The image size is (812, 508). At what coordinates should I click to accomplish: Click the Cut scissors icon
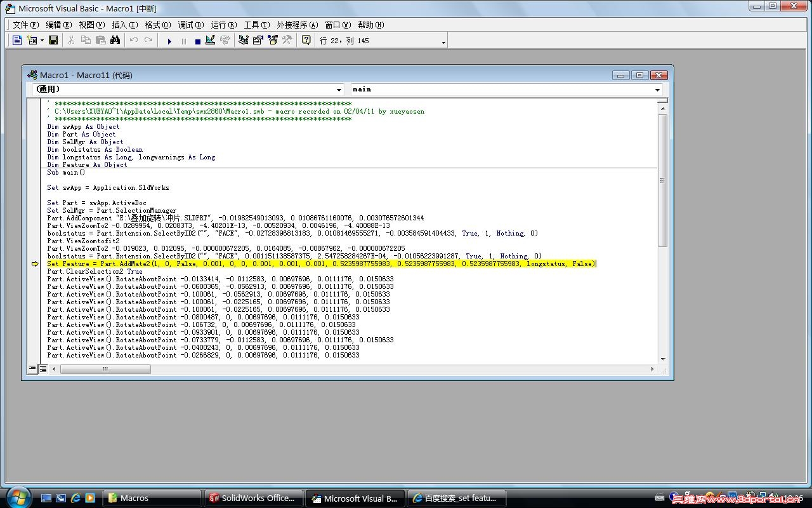click(71, 40)
